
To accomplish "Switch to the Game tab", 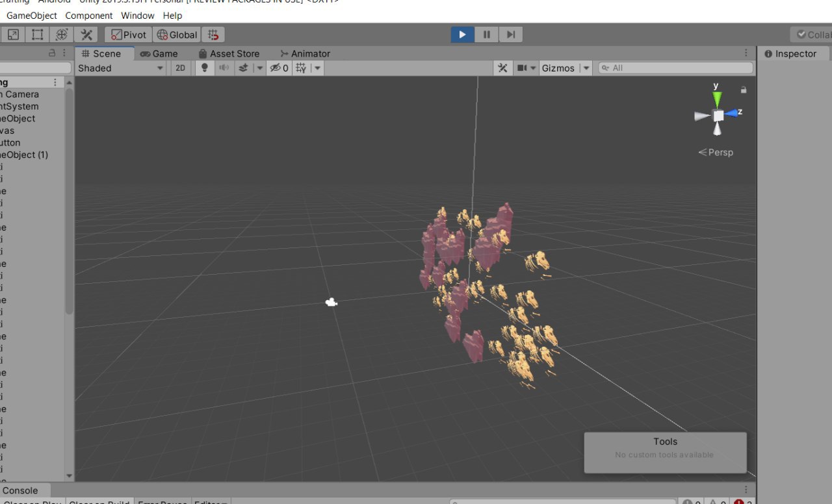I will [x=159, y=53].
